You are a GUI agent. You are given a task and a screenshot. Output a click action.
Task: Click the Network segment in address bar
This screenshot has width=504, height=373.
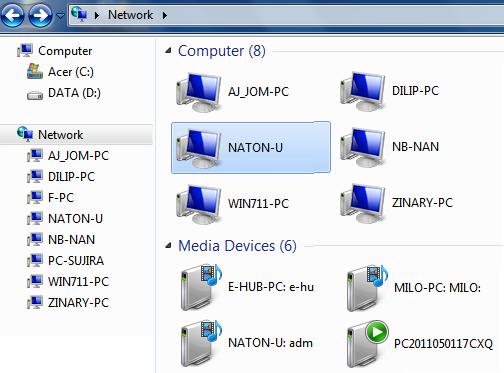pos(130,15)
